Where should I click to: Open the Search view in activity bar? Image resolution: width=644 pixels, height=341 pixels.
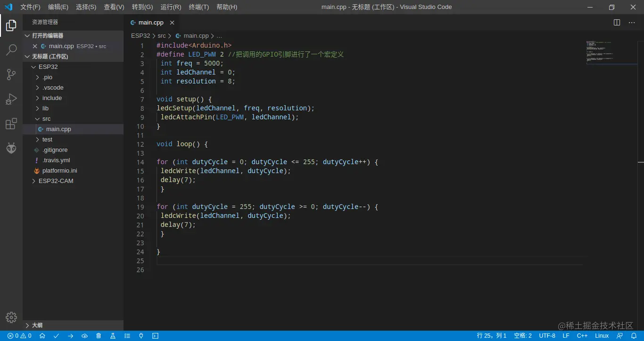coord(11,50)
